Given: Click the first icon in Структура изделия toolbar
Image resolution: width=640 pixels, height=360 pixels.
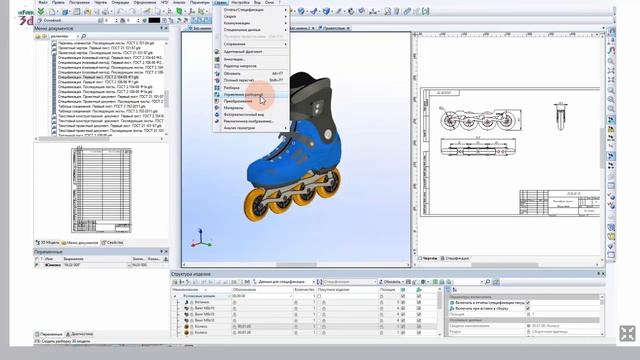Looking at the screenshot, I should (175, 282).
